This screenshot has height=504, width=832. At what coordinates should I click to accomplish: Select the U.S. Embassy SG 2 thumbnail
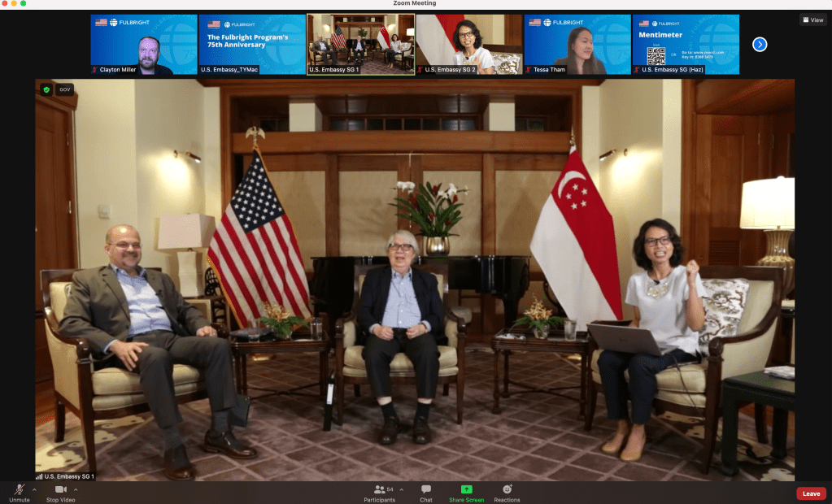pyautogui.click(x=468, y=44)
